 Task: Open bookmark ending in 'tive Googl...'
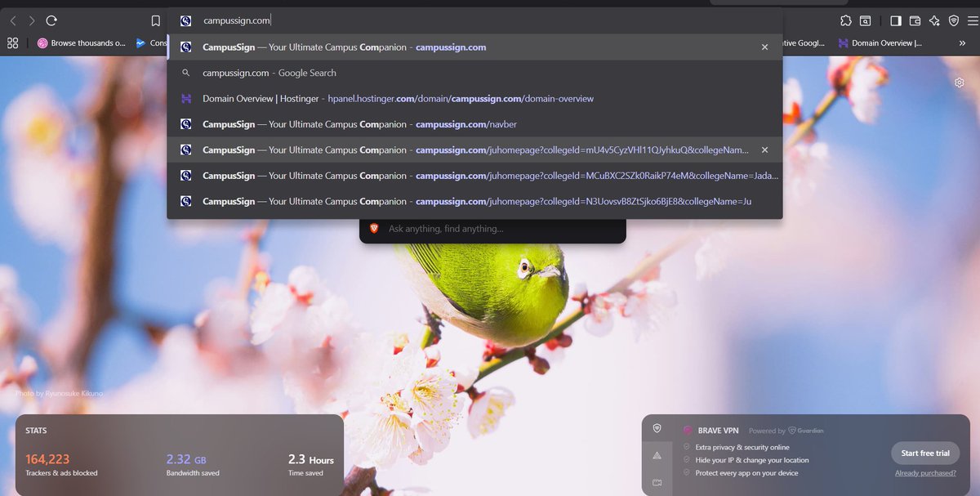coord(804,43)
